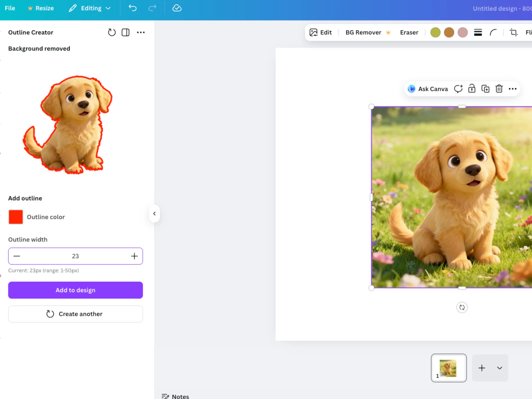Add a new page with plus
Image resolution: width=532 pixels, height=399 pixels.
click(x=482, y=368)
